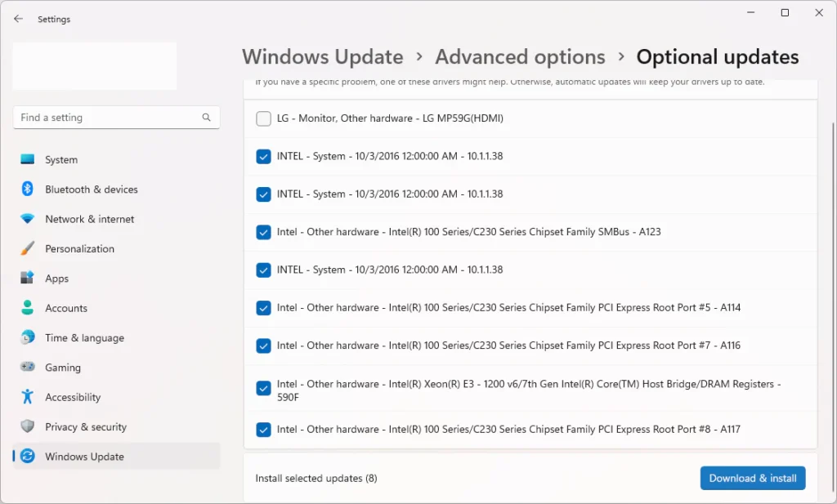Open Apps via its apps icon
This screenshot has height=504, width=837.
pos(27,278)
